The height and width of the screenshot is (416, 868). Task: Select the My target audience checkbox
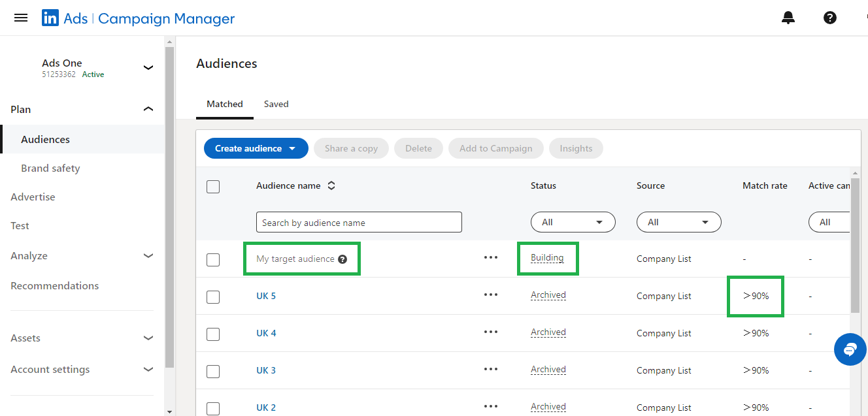point(213,260)
